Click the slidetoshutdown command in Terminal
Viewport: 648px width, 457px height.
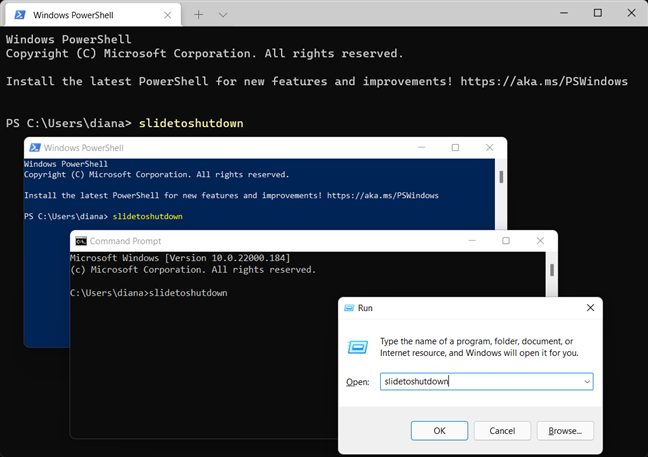191,124
